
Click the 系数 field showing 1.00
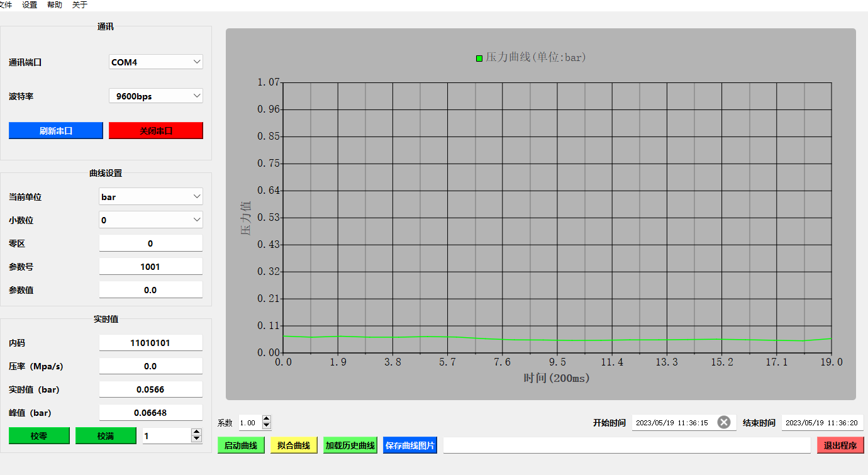(250, 423)
